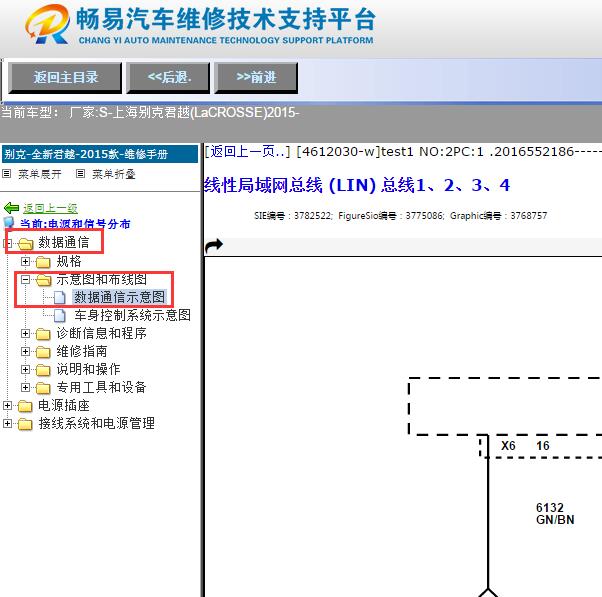Click the >>前进 button
Screen dimensions: 602x597
click(x=256, y=78)
